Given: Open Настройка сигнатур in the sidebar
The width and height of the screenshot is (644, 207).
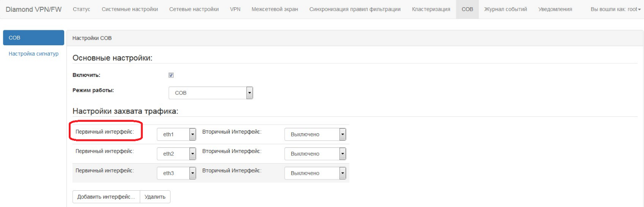Looking at the screenshot, I should pyautogui.click(x=33, y=54).
